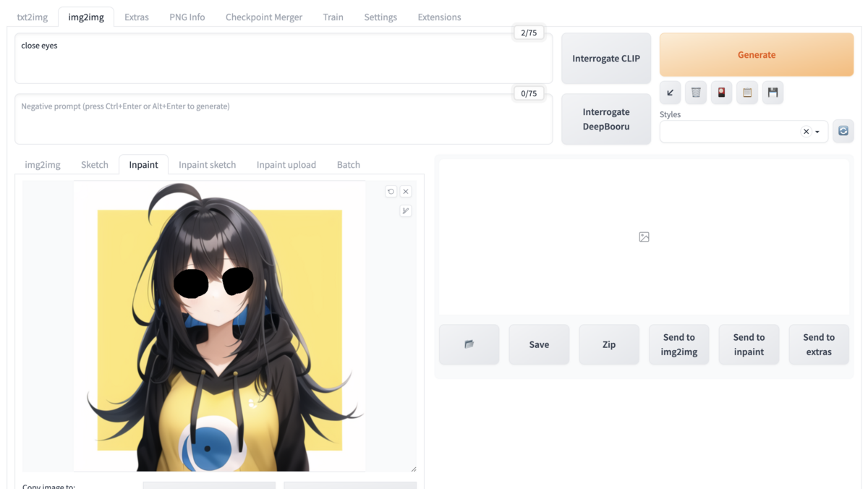Click the arrow icon to read last generation parameters
This screenshot has height=489, width=868.
pos(670,92)
